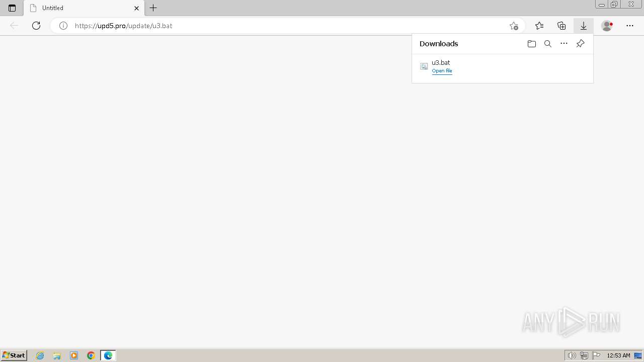Restore down the browser window
Image resolution: width=644 pixels, height=362 pixels.
[614, 5]
